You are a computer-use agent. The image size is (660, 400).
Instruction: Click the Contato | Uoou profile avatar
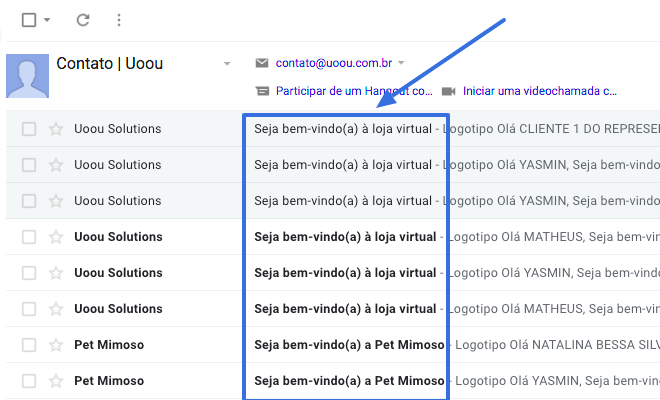[x=27, y=76]
